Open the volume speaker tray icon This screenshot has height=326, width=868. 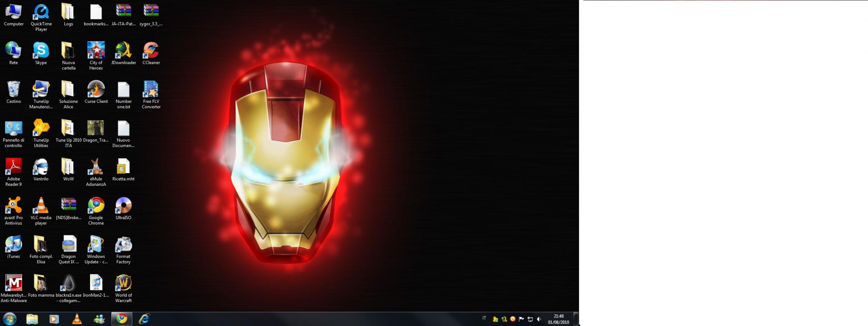539,319
